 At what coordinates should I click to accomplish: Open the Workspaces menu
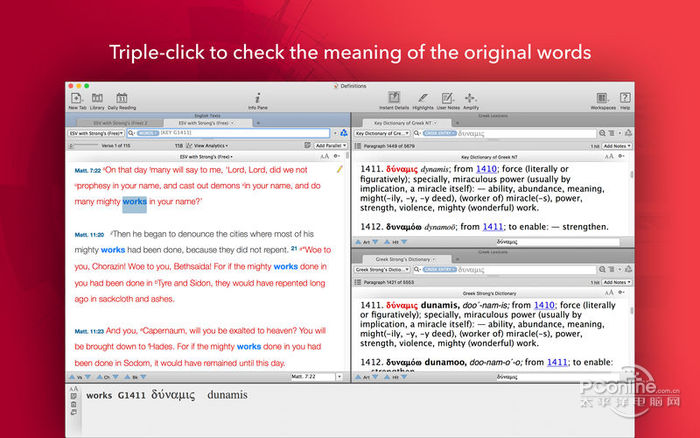(x=602, y=99)
